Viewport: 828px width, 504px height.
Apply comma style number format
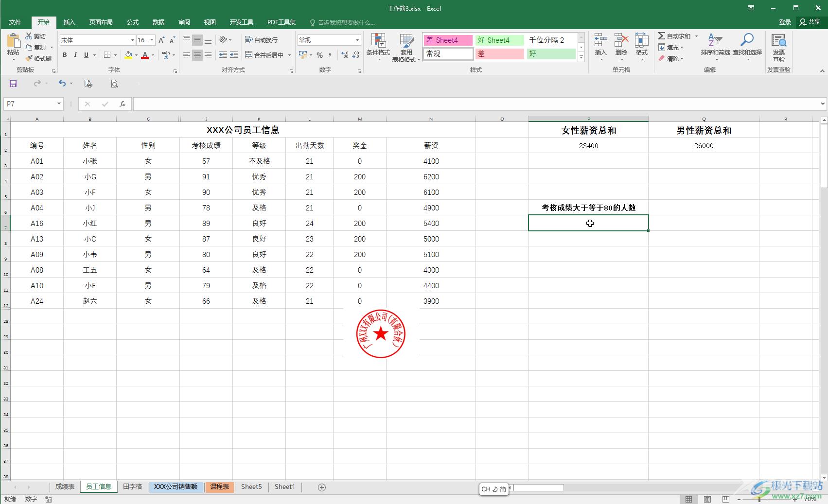click(x=330, y=55)
